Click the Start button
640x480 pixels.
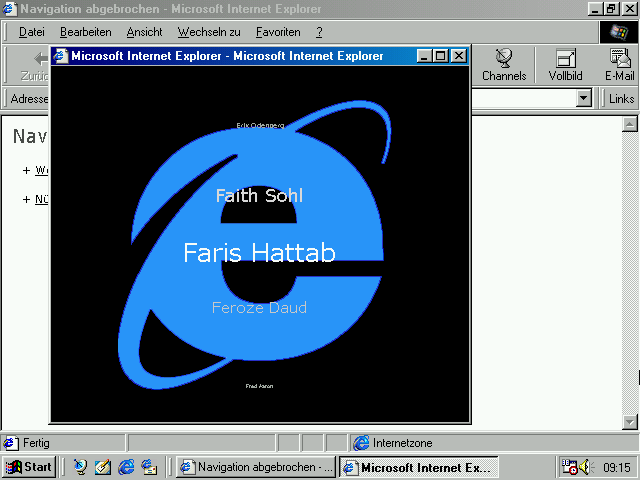click(29, 467)
